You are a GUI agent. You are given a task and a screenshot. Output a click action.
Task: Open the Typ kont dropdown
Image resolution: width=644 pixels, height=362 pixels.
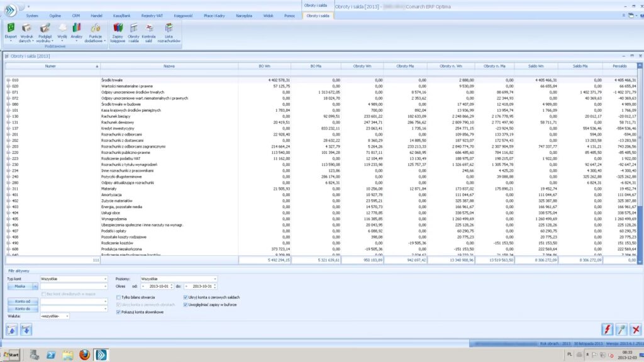click(105, 278)
